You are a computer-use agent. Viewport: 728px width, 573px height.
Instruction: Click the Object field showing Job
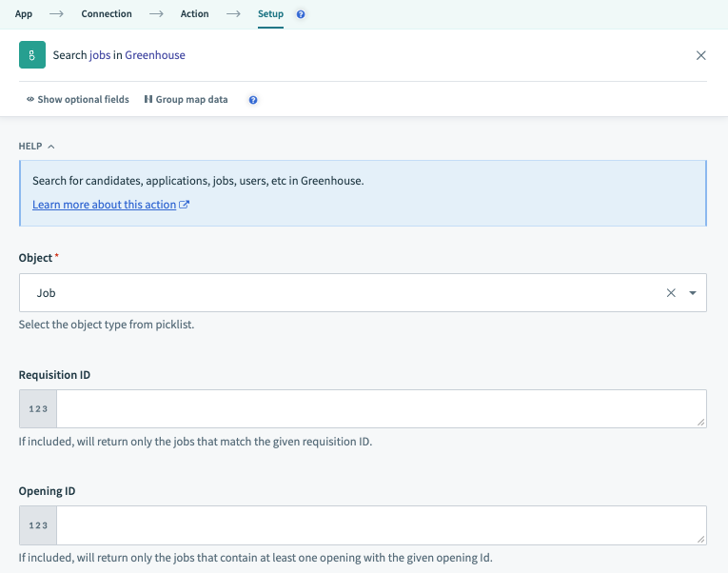point(343,293)
